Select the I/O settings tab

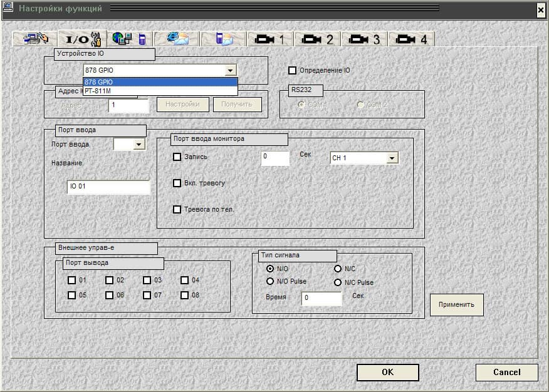click(x=82, y=39)
